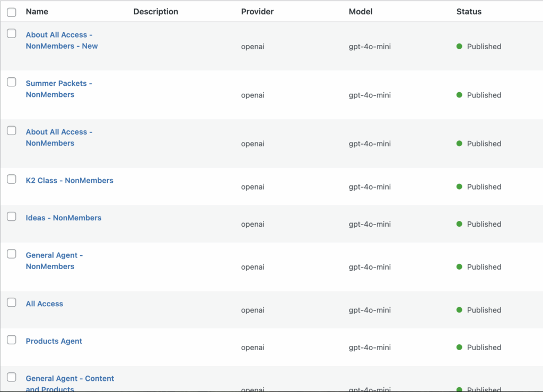
Task: Select the General Agent - NonMembers checkbox
Action: pos(12,254)
